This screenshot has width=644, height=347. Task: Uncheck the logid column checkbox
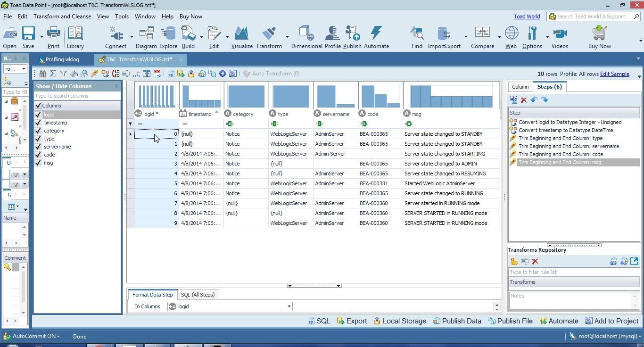(38, 115)
